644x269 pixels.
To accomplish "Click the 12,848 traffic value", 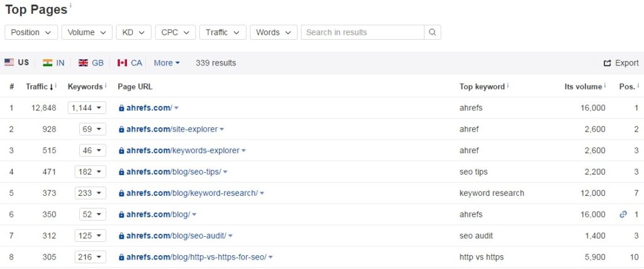I will (43, 108).
